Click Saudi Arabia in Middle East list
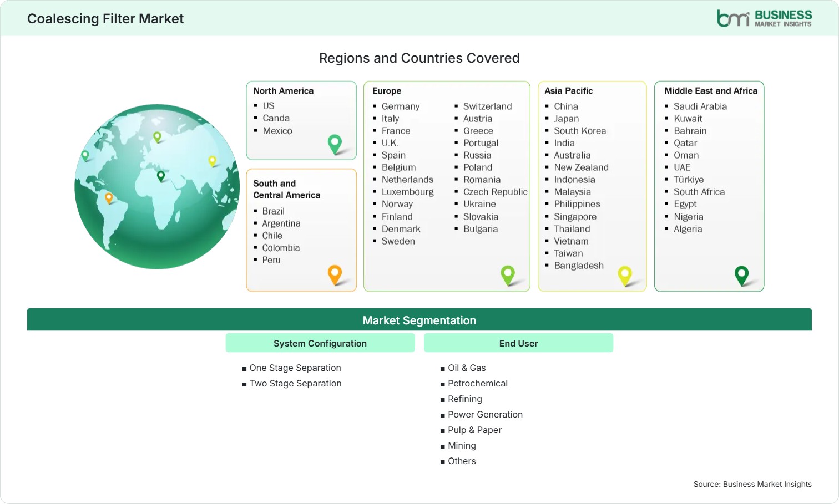Viewport: 839px width, 504px height. 700,106
